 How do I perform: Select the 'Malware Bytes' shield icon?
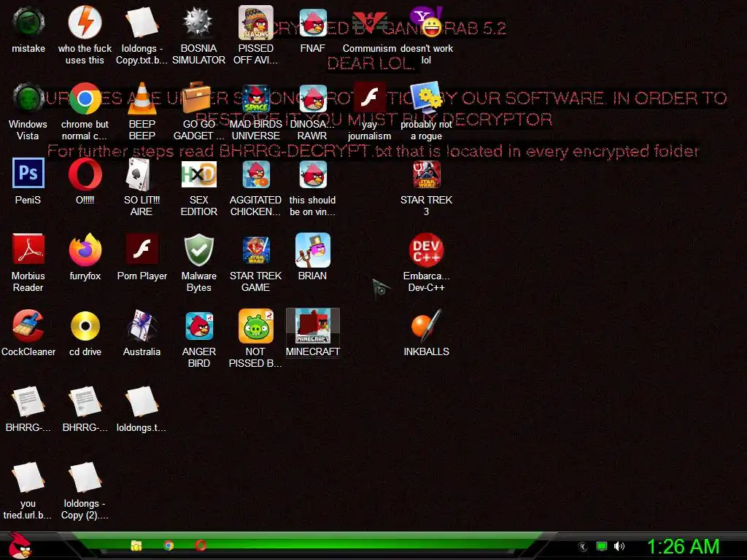(198, 250)
